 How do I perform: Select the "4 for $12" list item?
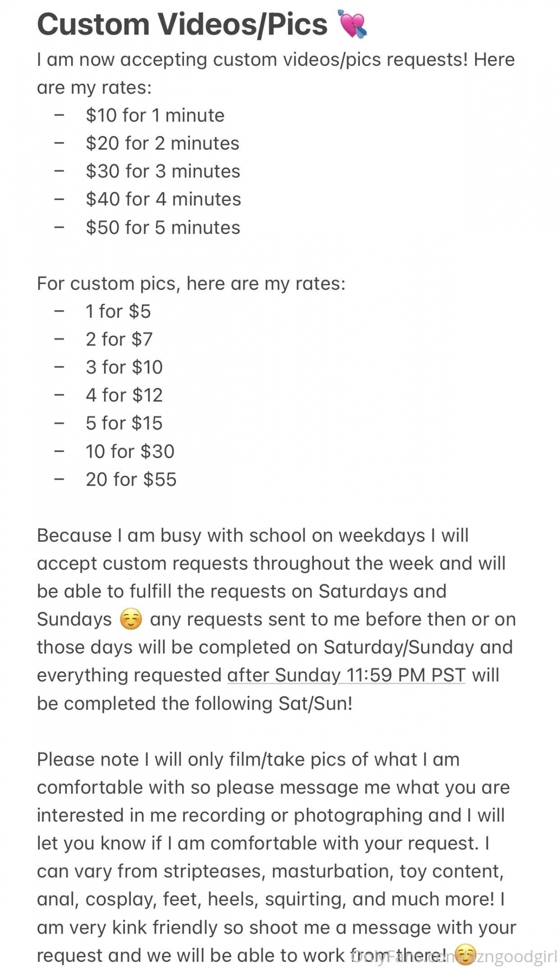point(124,395)
